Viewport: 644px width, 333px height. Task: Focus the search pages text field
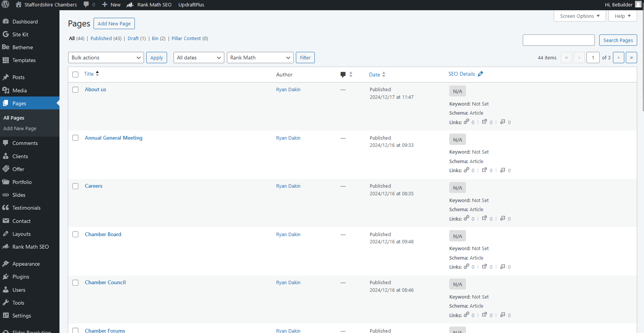[559, 40]
